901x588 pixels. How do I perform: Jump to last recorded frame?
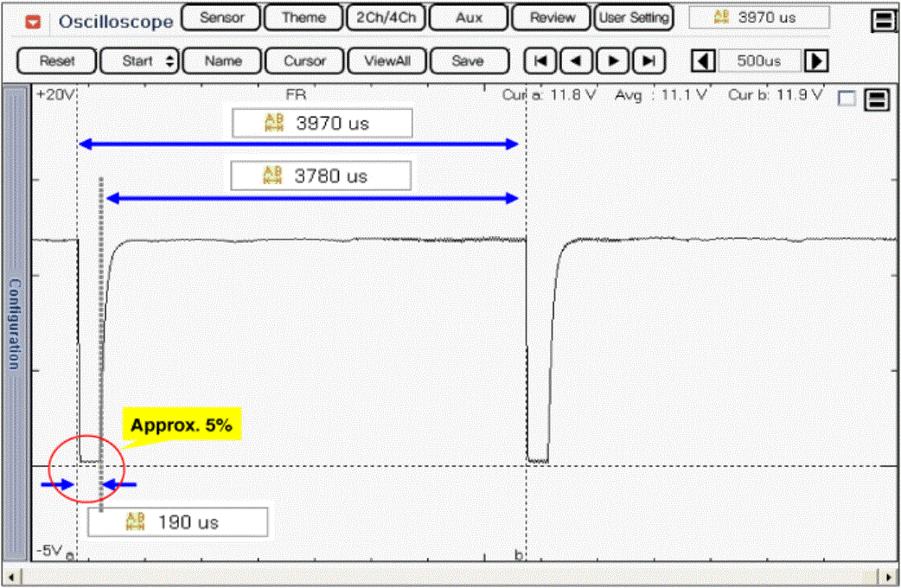(x=649, y=61)
